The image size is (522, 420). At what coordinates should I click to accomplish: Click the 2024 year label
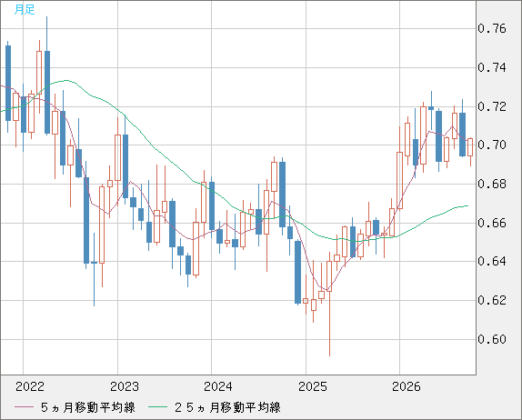coord(218,386)
